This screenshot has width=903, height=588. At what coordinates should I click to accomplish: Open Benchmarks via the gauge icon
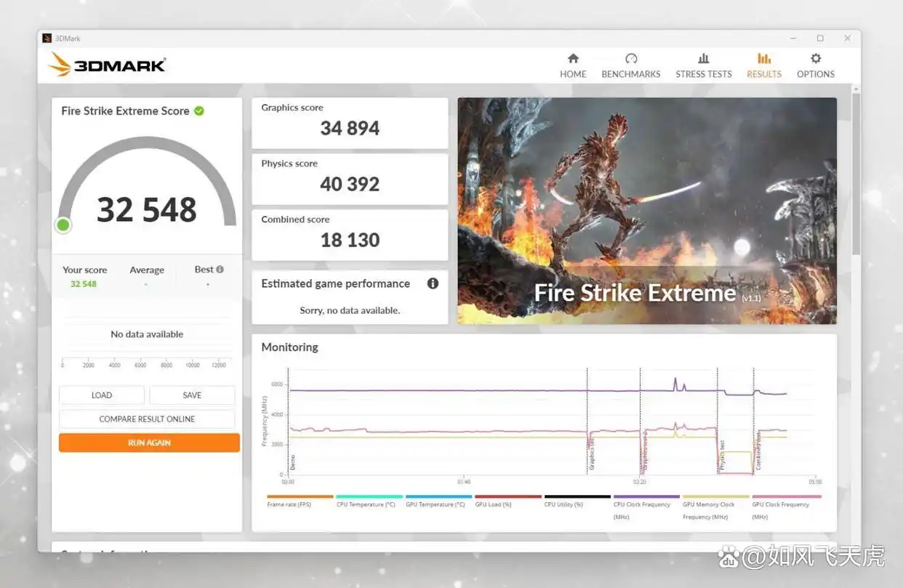[630, 59]
